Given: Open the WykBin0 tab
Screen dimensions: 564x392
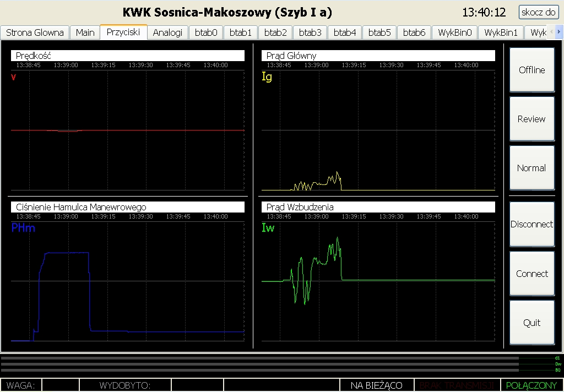Looking at the screenshot, I should point(454,32).
